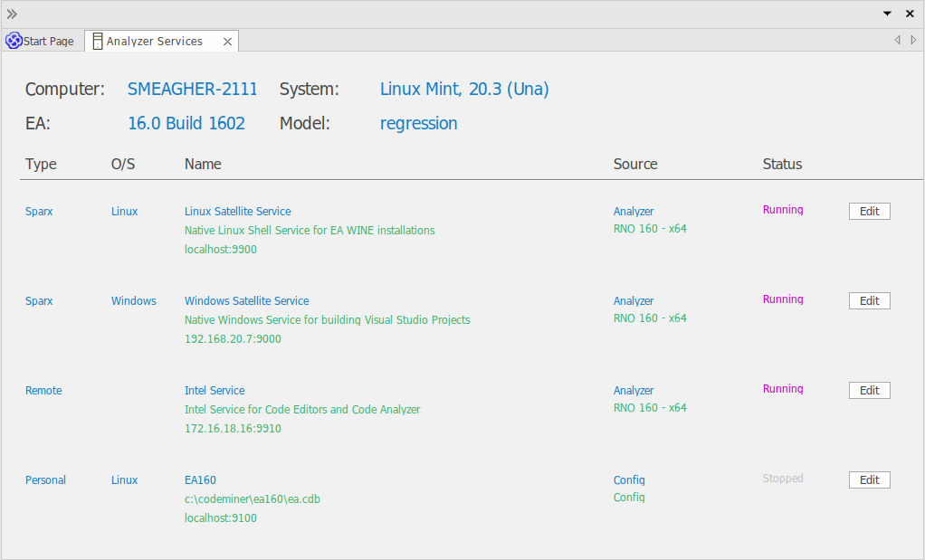Edit the Linux Satellite Service
This screenshot has width=925, height=560.
click(x=869, y=211)
